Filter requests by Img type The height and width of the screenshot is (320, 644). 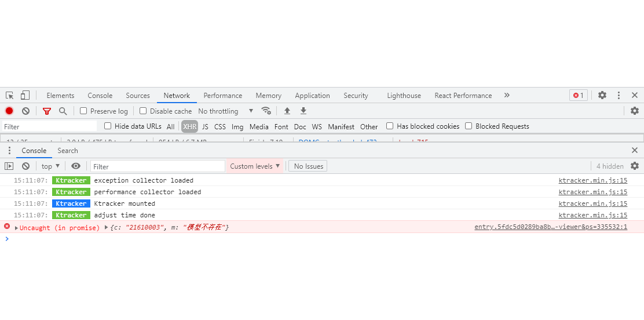pyautogui.click(x=237, y=127)
